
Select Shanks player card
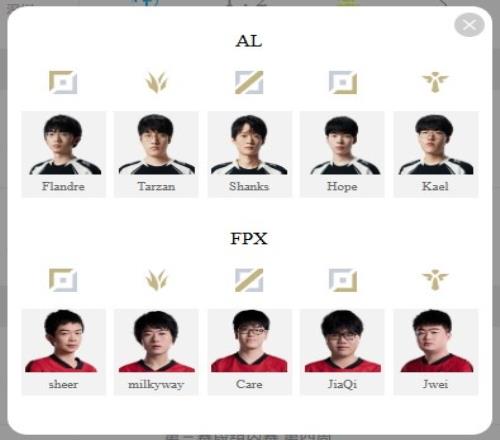(x=249, y=154)
